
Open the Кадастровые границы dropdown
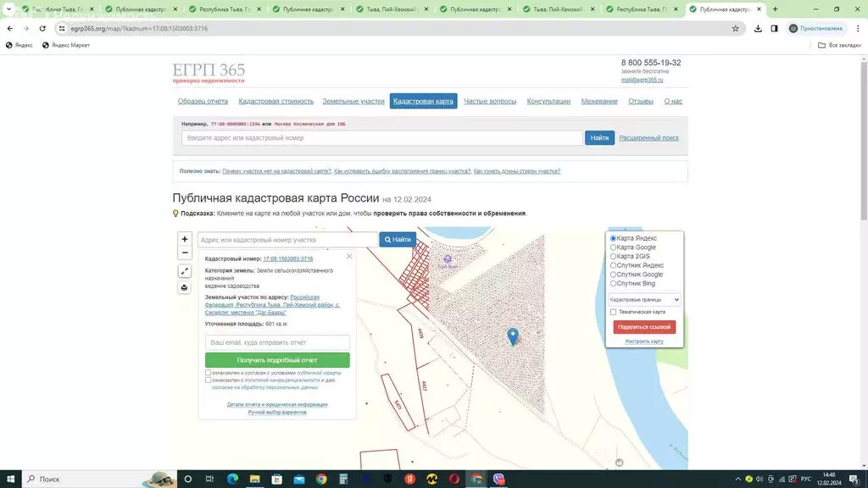pos(644,299)
